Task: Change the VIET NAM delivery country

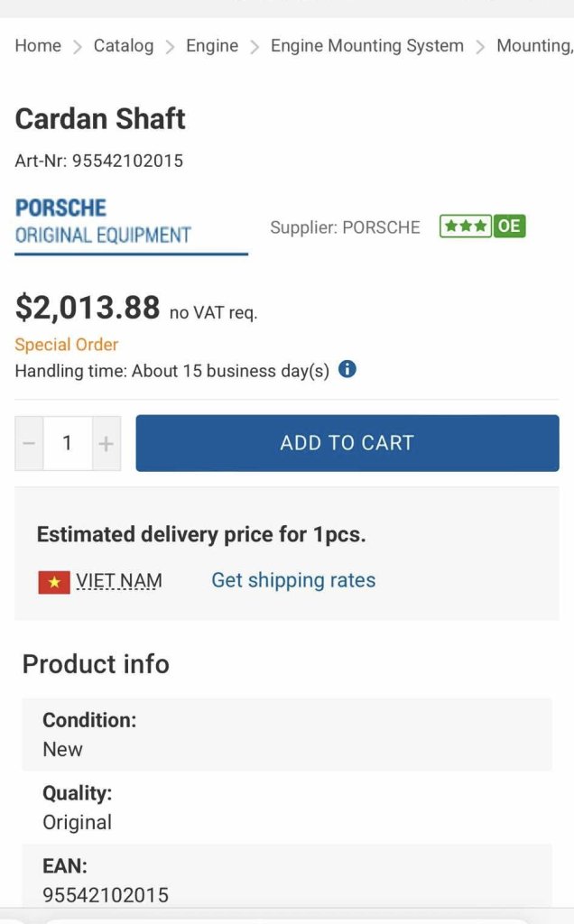Action: (119, 581)
